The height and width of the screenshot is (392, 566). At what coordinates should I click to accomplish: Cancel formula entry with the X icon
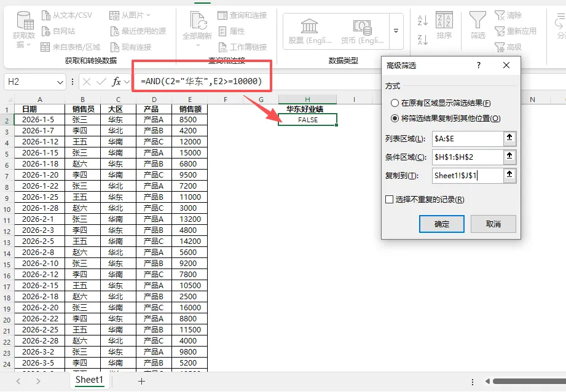[x=87, y=82]
